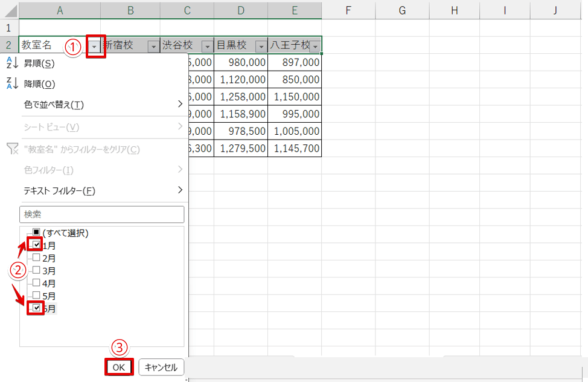The height and width of the screenshot is (382, 588).
Task: Toggle the (すべて選択) checkbox
Action: point(36,232)
